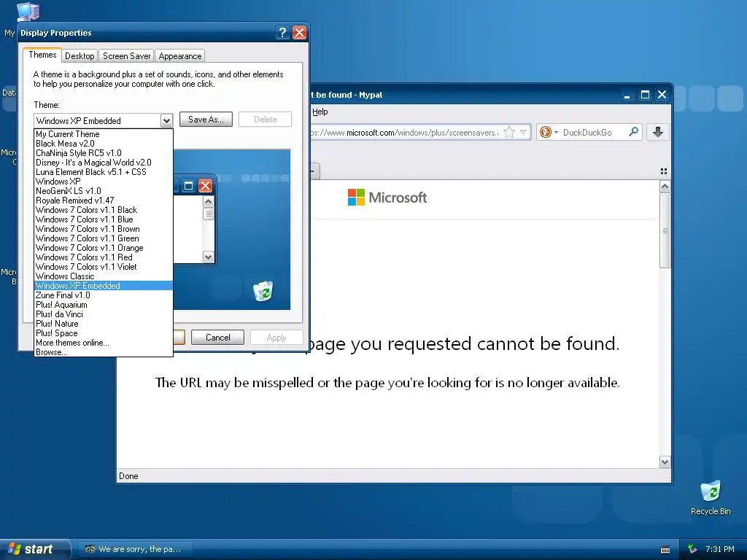Viewport: 747px width, 560px height.
Task: Choose ChaNinja Style RC5 v1.0 theme
Action: pyautogui.click(x=104, y=153)
